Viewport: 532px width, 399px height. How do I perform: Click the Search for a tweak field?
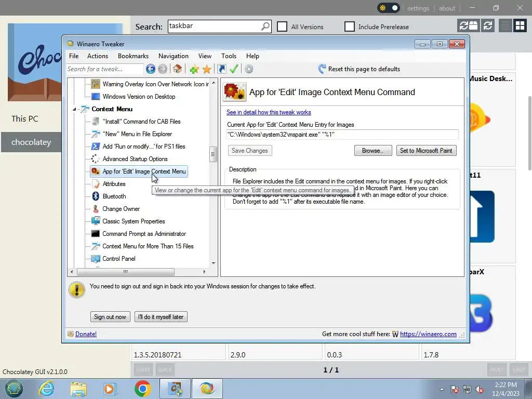click(104, 69)
